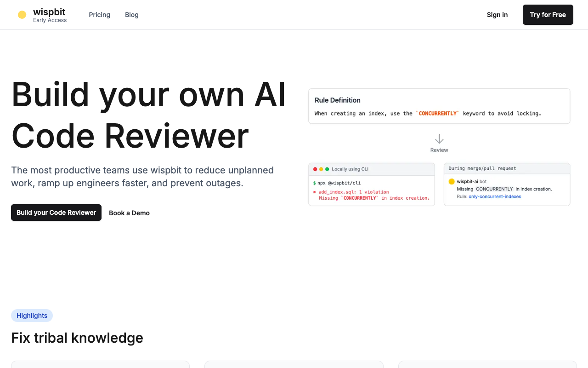588x368 pixels.
Task: Click the down arrow above Review
Action: tap(439, 139)
